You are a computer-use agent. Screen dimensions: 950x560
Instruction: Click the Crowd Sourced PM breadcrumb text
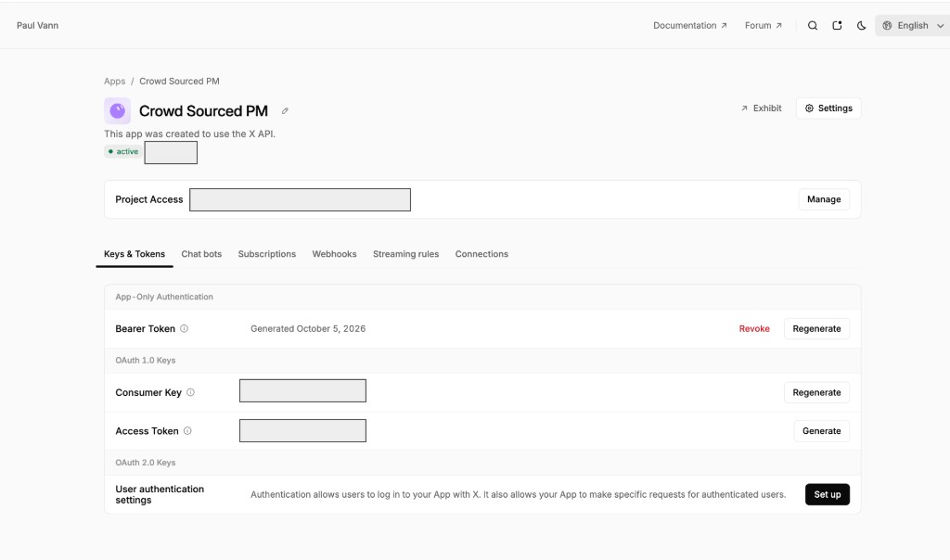[179, 81]
